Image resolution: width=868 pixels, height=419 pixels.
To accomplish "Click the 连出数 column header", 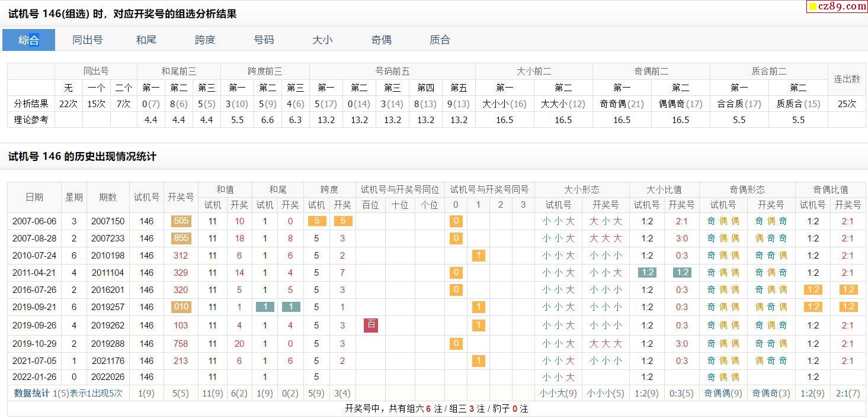I will click(x=847, y=79).
